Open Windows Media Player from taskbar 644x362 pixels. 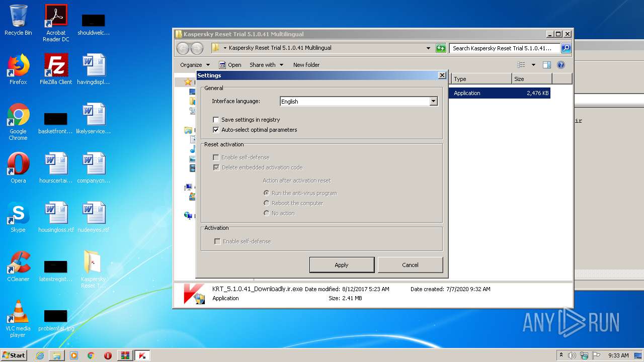74,355
